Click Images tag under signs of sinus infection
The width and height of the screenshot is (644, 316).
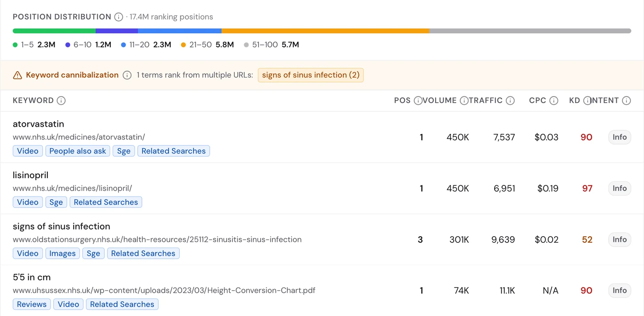pyautogui.click(x=63, y=253)
